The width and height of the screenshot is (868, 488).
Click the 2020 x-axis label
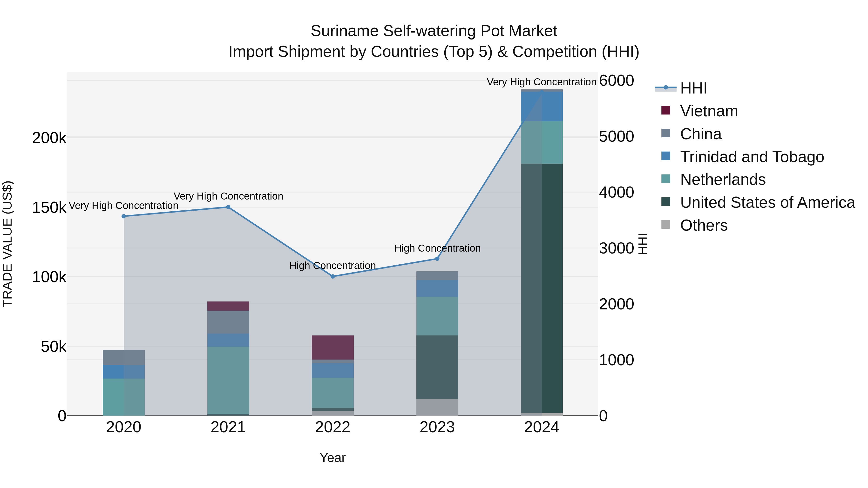click(124, 427)
